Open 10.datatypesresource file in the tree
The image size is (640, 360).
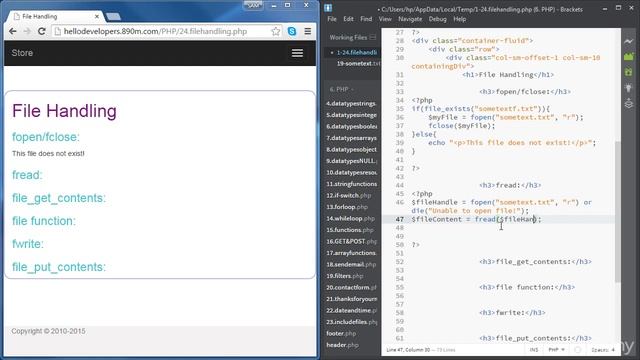(x=351, y=173)
